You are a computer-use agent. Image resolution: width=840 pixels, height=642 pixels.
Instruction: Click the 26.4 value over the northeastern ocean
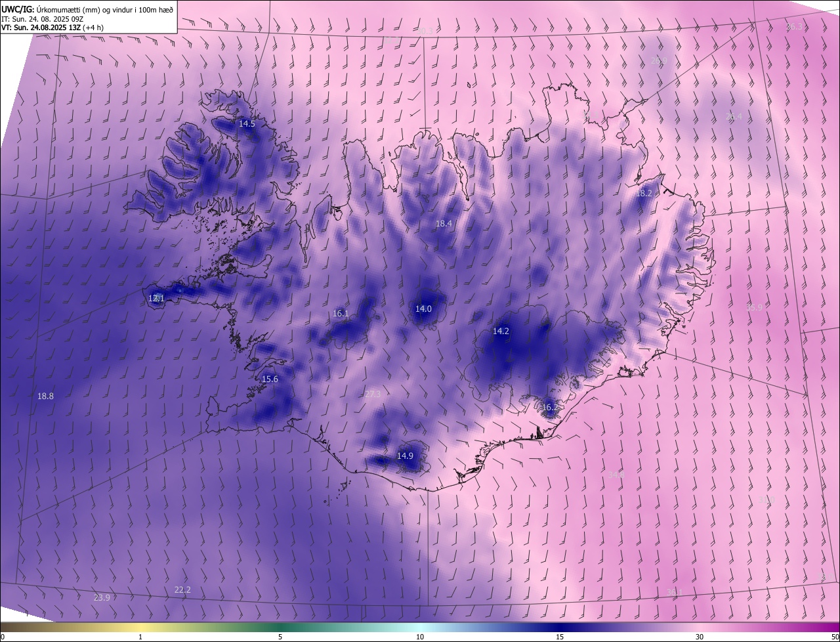[734, 116]
